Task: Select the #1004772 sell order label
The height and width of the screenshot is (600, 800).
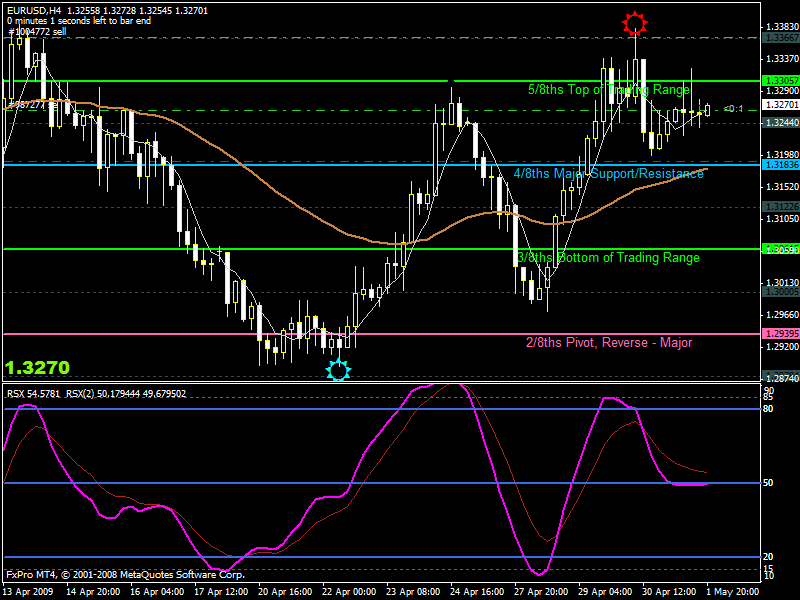Action: click(x=37, y=32)
